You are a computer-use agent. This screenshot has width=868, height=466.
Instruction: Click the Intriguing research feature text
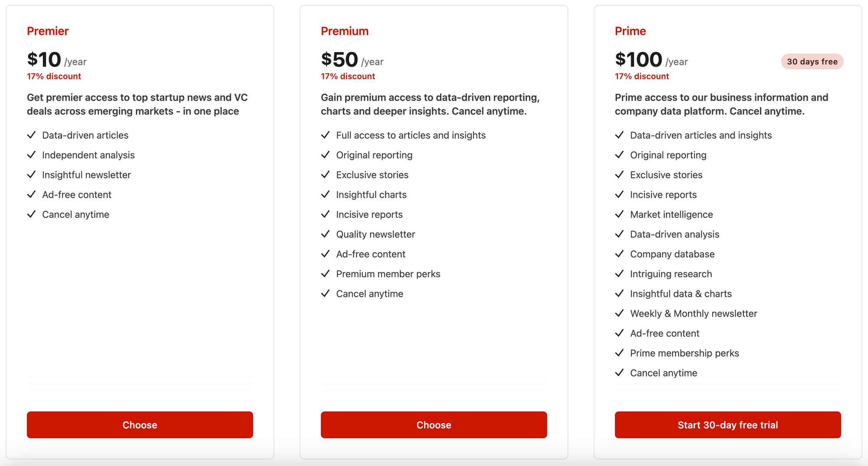671,274
